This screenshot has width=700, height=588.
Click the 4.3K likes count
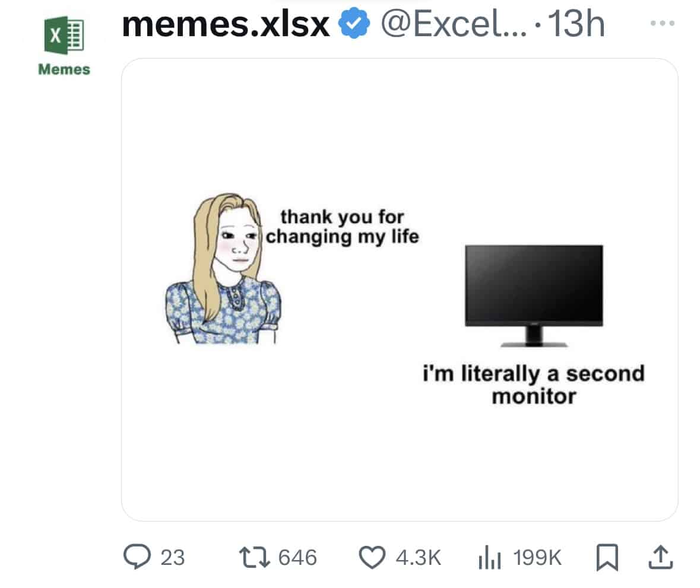(x=417, y=558)
